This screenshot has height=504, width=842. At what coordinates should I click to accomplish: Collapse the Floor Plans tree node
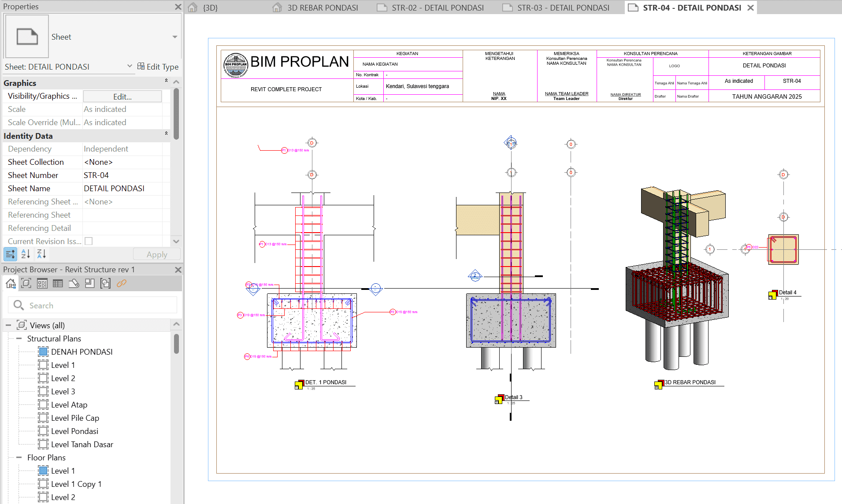click(19, 457)
